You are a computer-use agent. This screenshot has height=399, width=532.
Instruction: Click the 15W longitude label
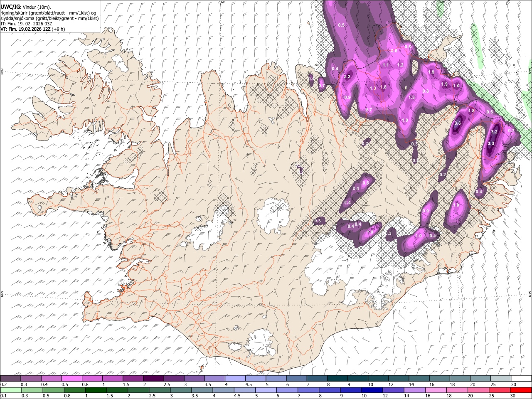440,2
